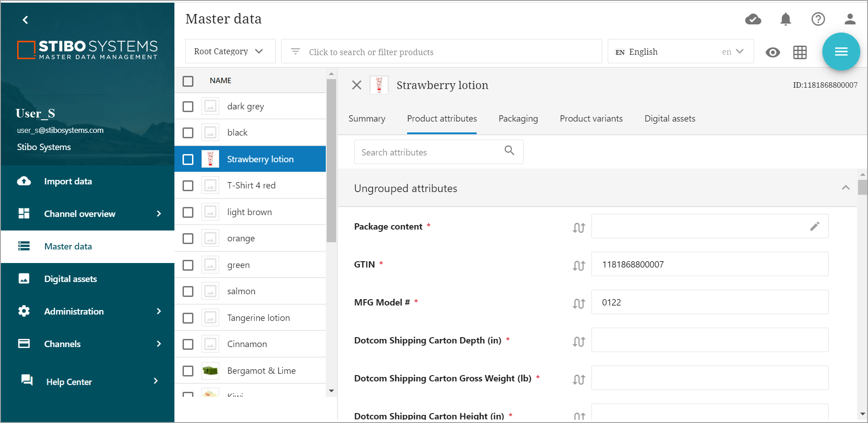Open the notifications bell
868x423 pixels.
786,19
